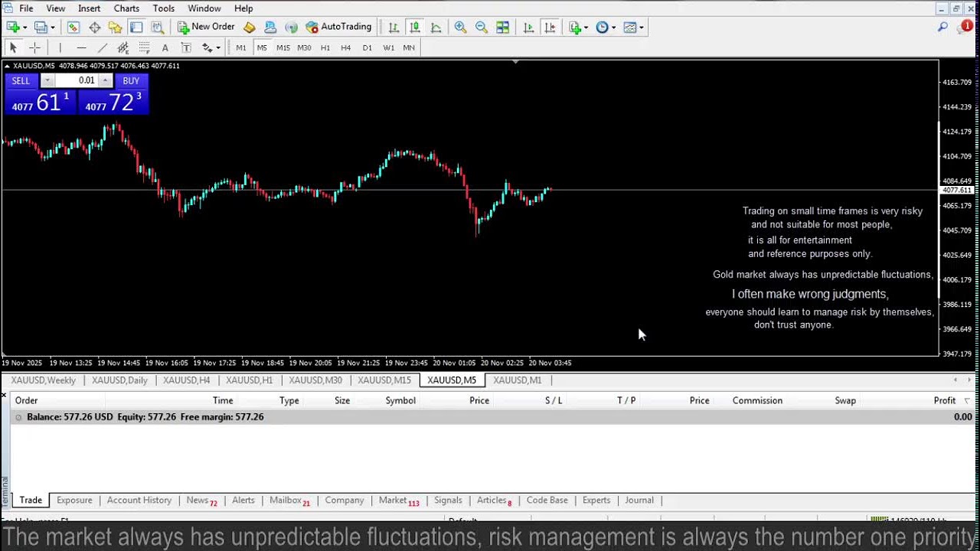
Task: Switch to bar chart display
Action: (x=394, y=27)
